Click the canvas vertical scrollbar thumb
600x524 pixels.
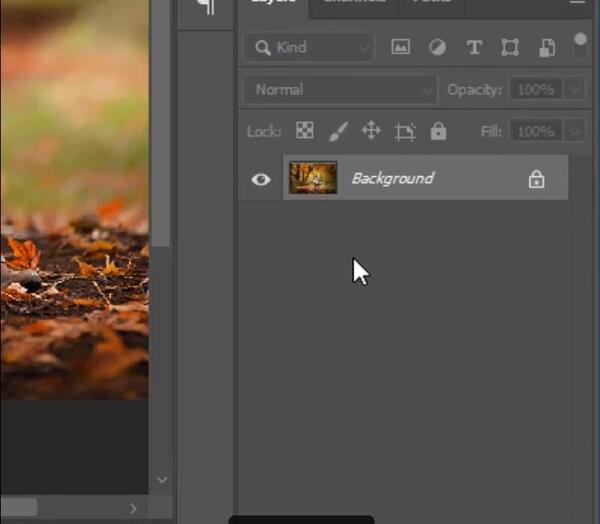pos(160,122)
